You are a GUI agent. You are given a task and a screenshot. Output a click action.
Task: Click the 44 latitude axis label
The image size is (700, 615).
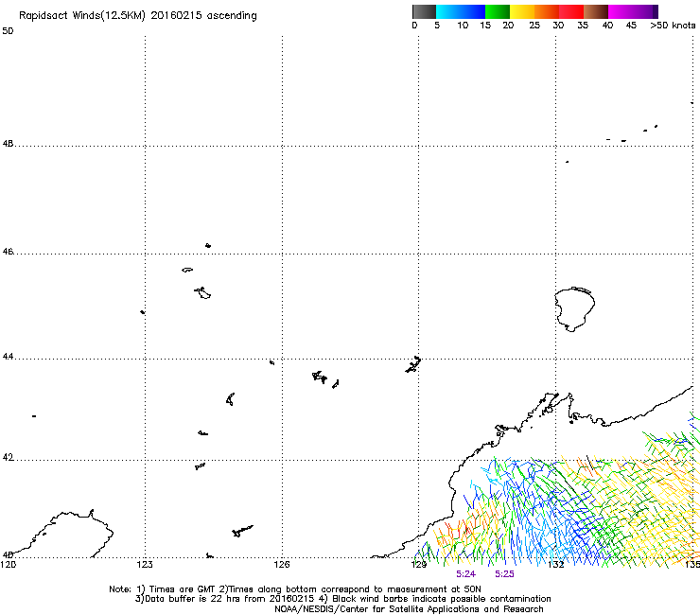[8, 357]
